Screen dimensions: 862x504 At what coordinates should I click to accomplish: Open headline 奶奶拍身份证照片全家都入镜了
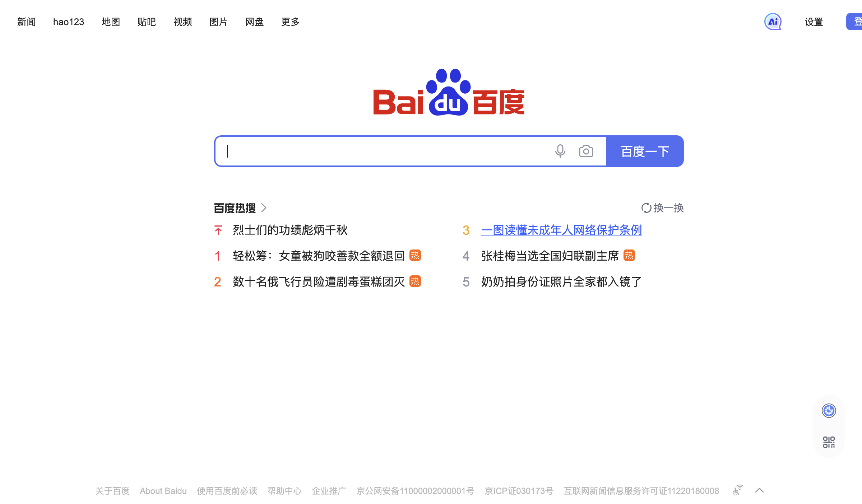561,282
